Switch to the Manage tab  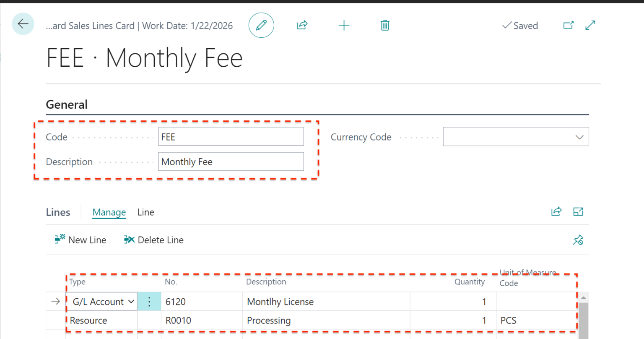click(x=109, y=212)
